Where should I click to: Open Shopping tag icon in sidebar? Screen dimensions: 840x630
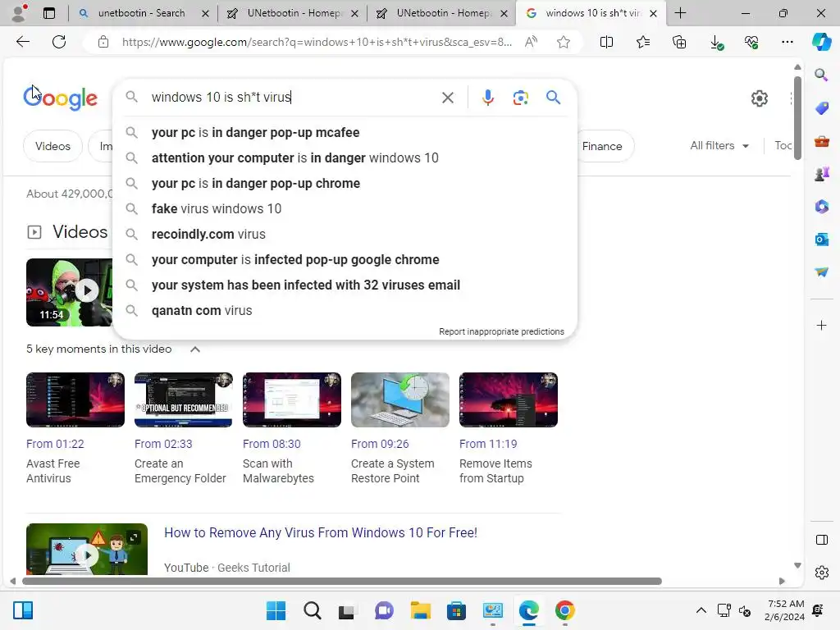822,107
